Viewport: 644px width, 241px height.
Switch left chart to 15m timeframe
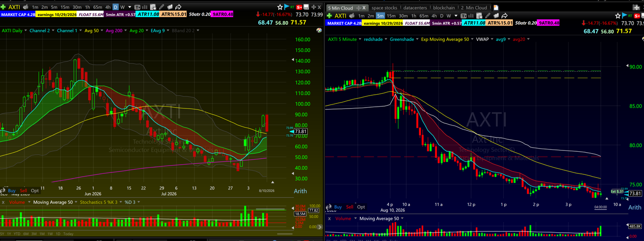click(x=65, y=7)
